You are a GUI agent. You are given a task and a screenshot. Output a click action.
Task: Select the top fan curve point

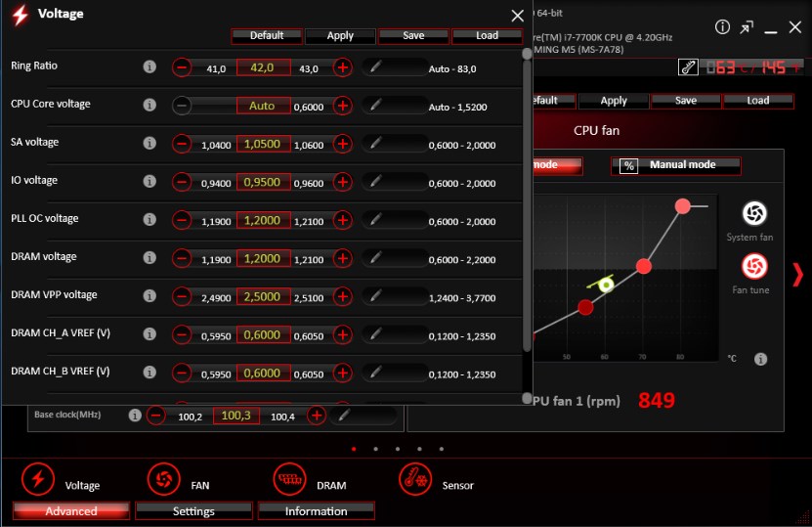coord(683,206)
